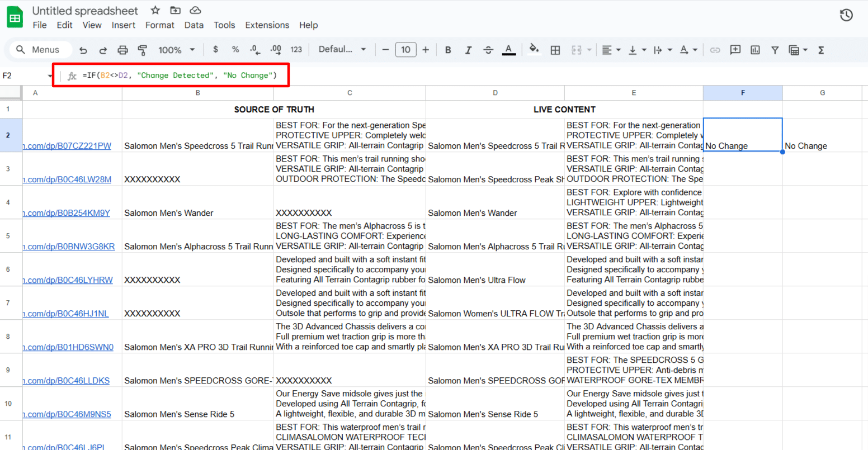This screenshot has width=868, height=450.
Task: Click the create filter icon
Action: click(775, 50)
